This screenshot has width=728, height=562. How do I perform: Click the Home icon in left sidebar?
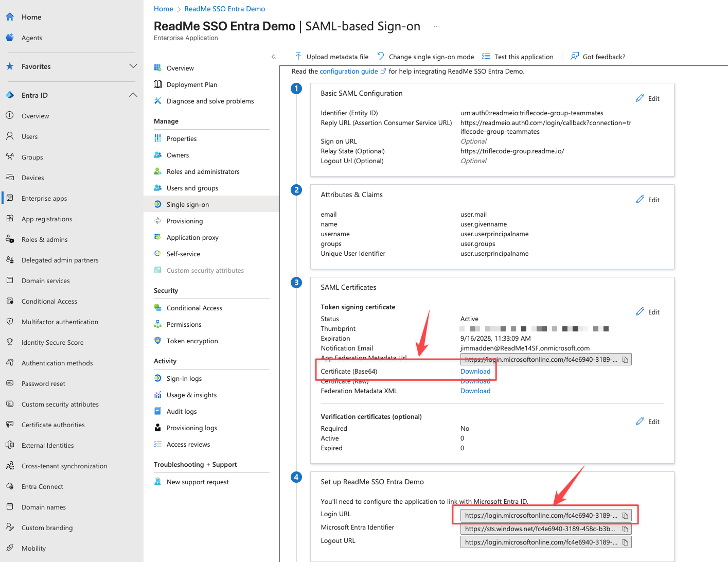click(x=10, y=17)
